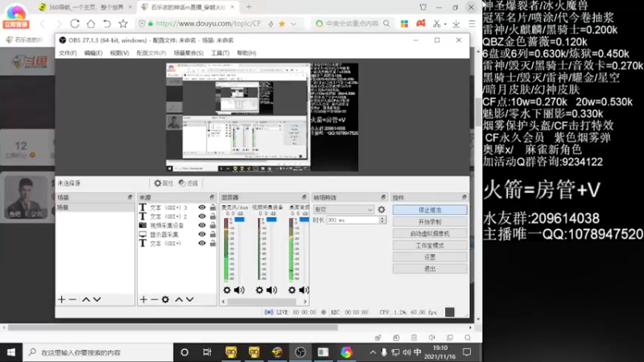The width and height of the screenshot is (644, 362).
Task: Toggle visibility of bottom 文本 (GDI+) source
Action: pyautogui.click(x=202, y=244)
